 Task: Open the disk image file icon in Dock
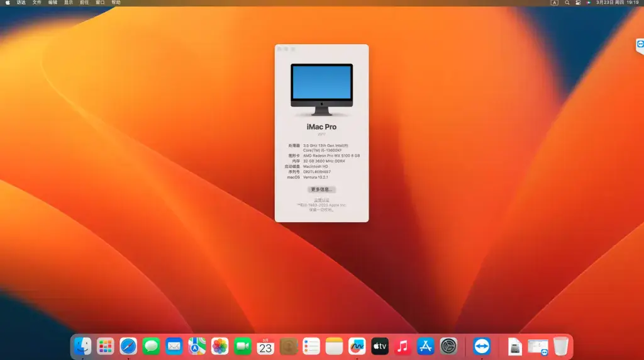point(514,346)
